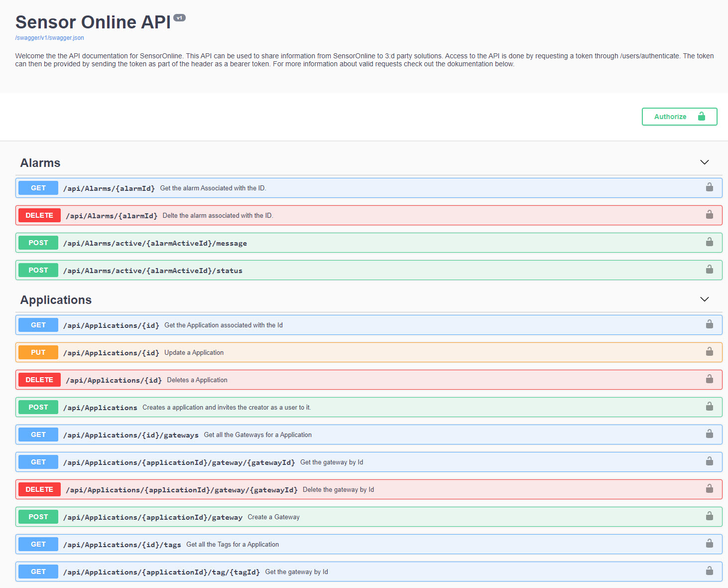Image resolution: width=728 pixels, height=588 pixels.
Task: Click lock icon on GET /api/Applications/{id}
Action: tap(709, 324)
